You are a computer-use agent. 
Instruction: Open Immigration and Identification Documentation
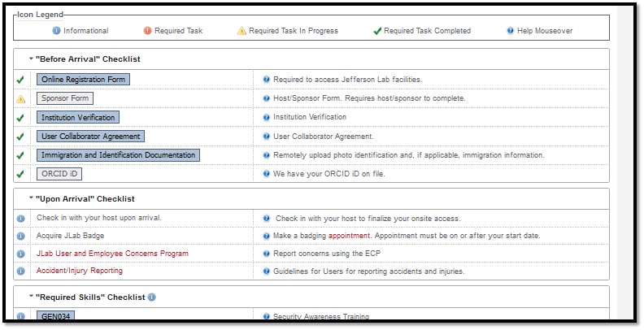(118, 155)
